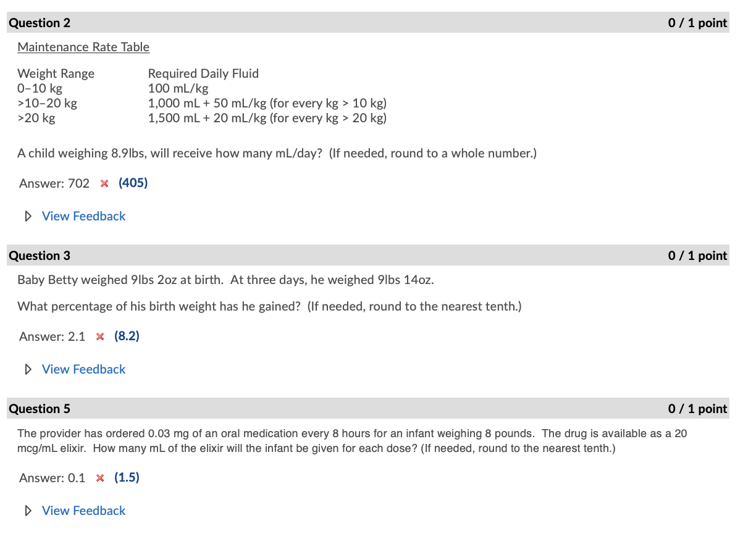Click the 0 / 1 point score for Question 3
This screenshot has height=552, width=756.
tap(697, 256)
